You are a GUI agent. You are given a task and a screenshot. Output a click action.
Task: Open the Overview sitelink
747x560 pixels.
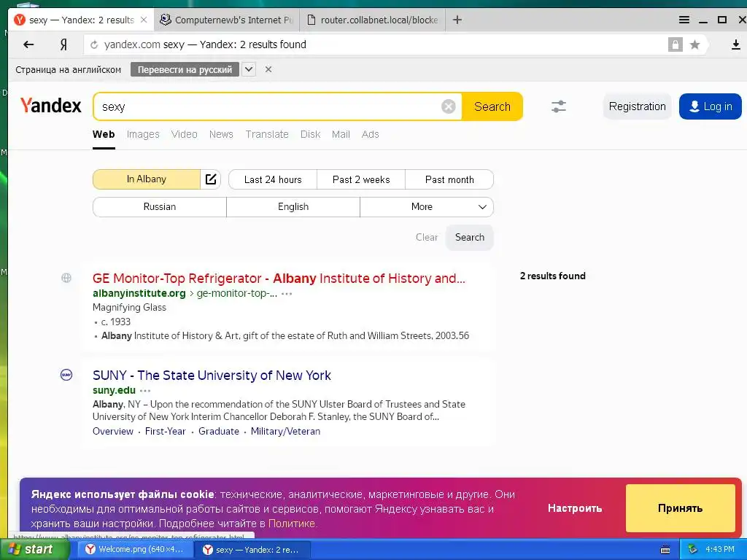pyautogui.click(x=113, y=431)
